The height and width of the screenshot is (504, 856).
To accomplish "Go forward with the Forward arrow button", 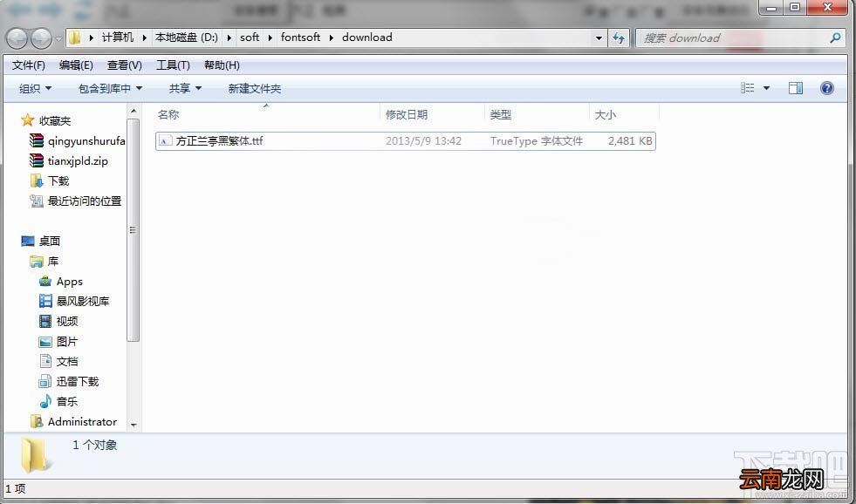I will 41,38.
